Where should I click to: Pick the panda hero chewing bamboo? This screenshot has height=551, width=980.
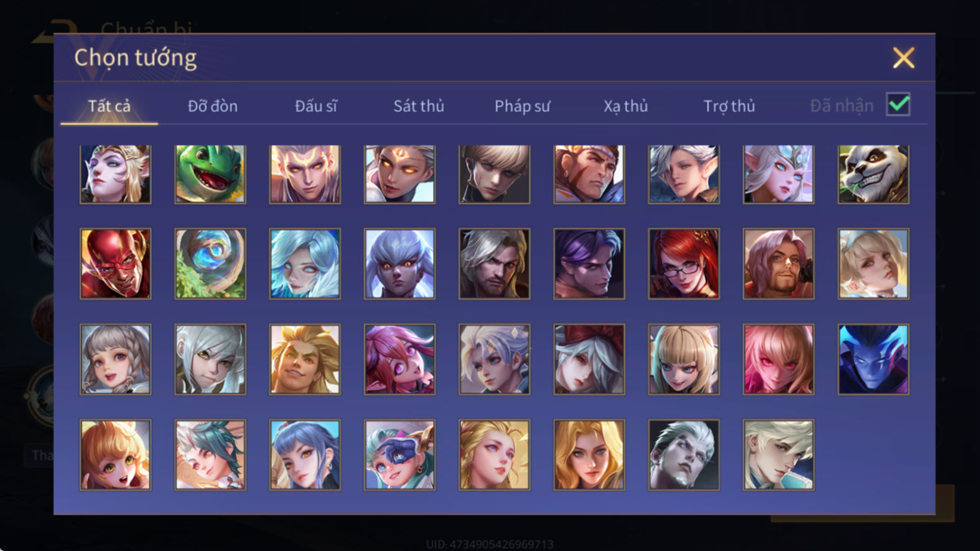pos(873,174)
